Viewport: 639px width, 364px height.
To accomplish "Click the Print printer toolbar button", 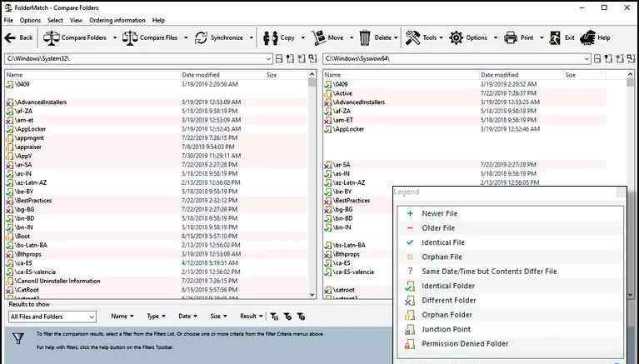I will point(519,37).
